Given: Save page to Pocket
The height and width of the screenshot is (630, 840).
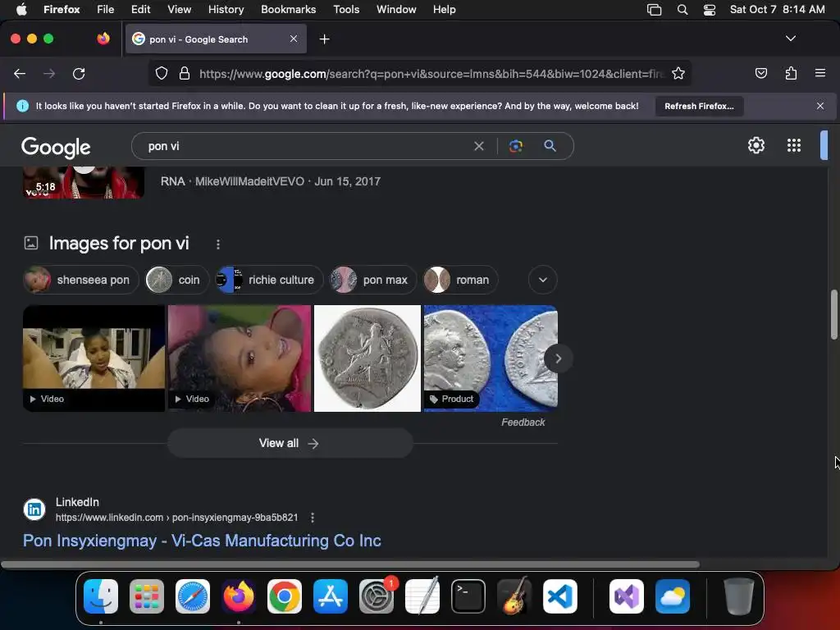Looking at the screenshot, I should [760, 73].
